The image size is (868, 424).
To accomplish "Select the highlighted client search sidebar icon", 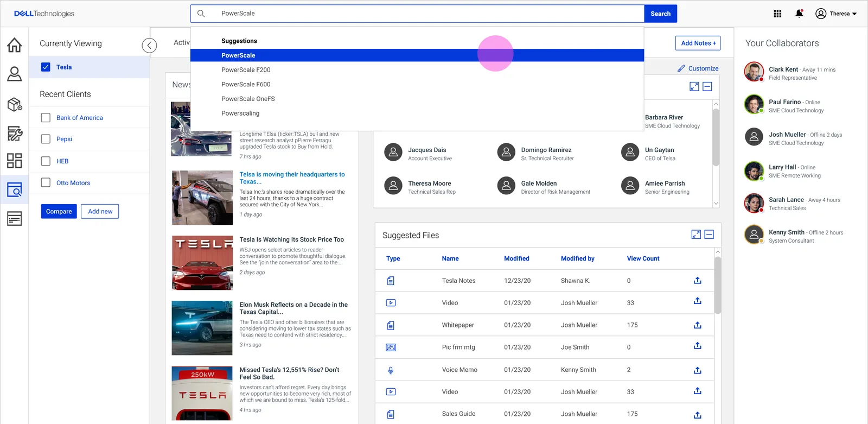I will point(15,189).
